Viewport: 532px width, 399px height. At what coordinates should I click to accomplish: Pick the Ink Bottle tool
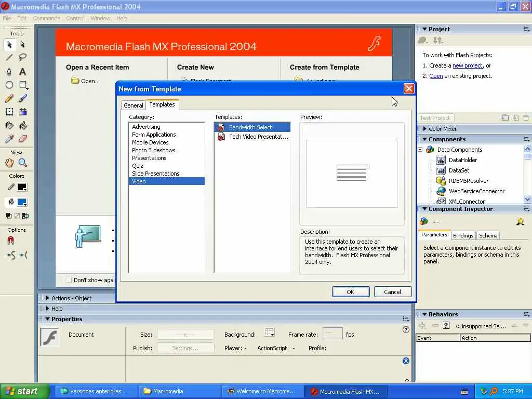[x=9, y=126]
